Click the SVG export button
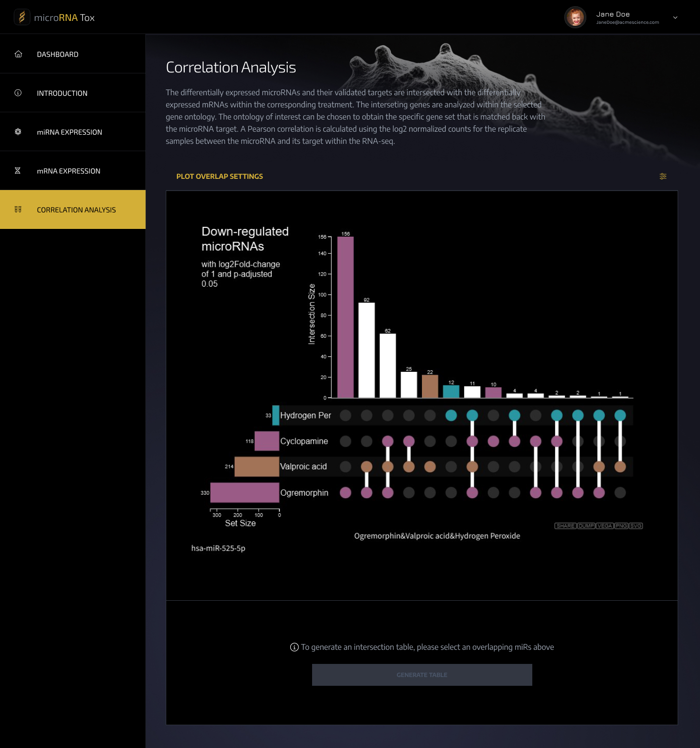This screenshot has width=700, height=748. click(636, 526)
